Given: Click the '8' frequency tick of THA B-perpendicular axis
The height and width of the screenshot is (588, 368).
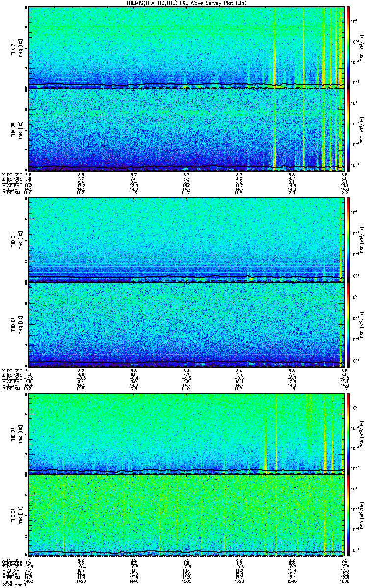Looking at the screenshot, I should (26, 9).
